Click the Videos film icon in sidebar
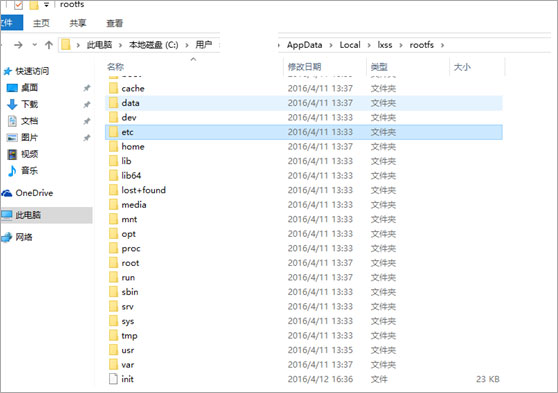Screen dimensions: 558x393 pyautogui.click(x=12, y=154)
